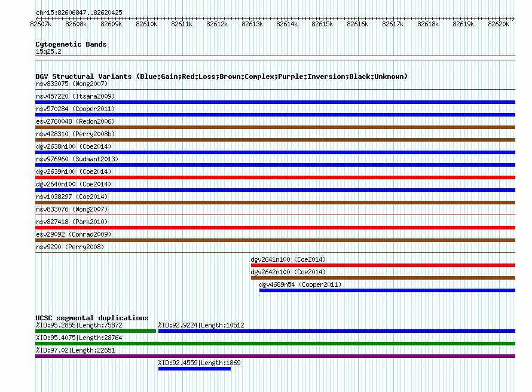Screen dimensions: 532x392
Task: Select the %ID:95.4075|Length:28764 green bar
Action: click(275, 344)
